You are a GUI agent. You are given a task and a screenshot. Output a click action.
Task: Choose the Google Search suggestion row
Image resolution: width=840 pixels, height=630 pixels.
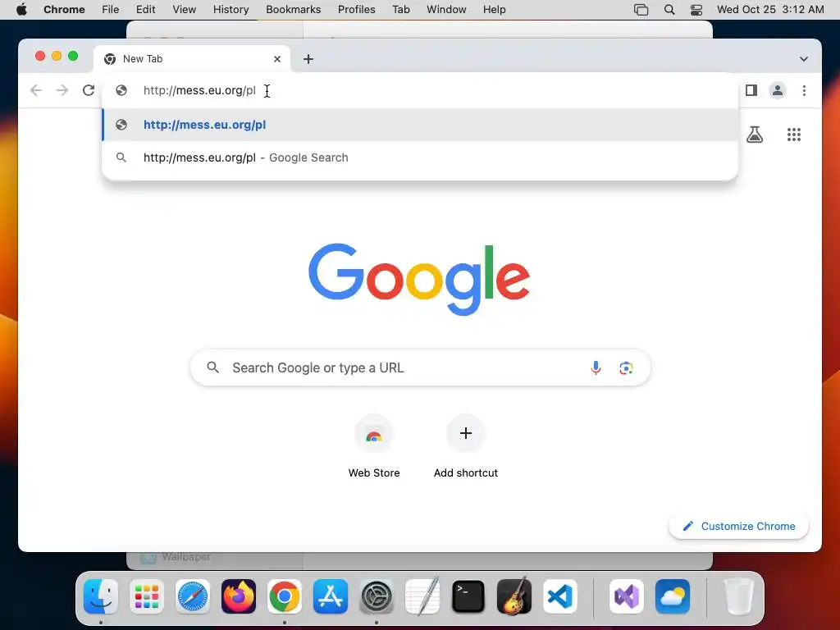(420, 157)
